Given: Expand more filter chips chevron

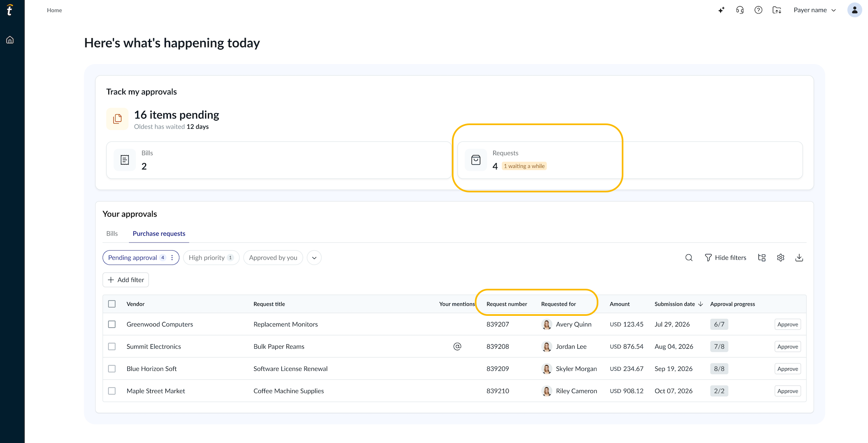Looking at the screenshot, I should click(x=314, y=258).
